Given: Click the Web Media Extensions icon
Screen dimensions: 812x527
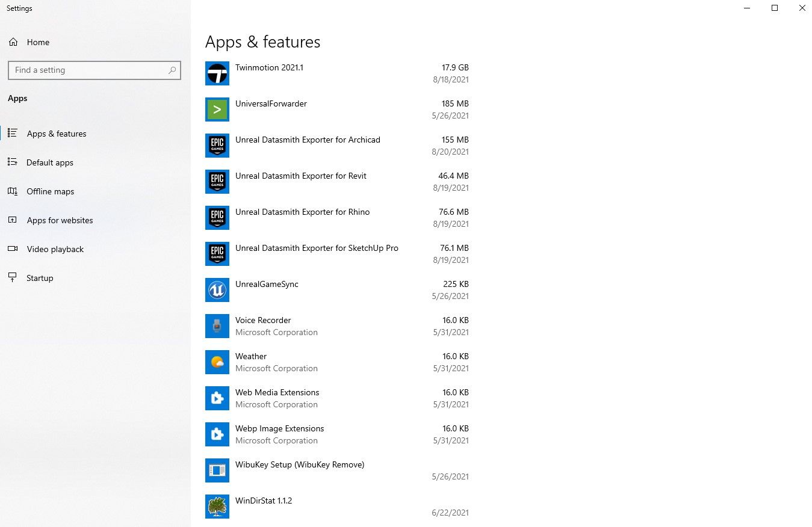Looking at the screenshot, I should 217,398.
